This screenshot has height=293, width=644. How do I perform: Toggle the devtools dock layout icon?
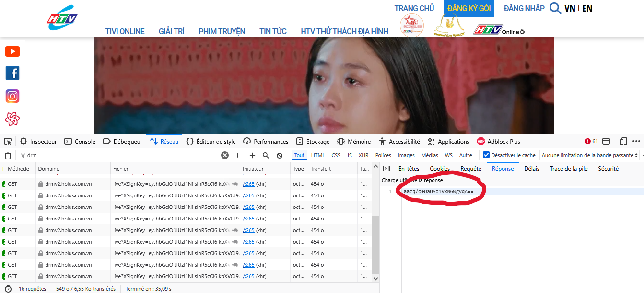click(x=606, y=141)
